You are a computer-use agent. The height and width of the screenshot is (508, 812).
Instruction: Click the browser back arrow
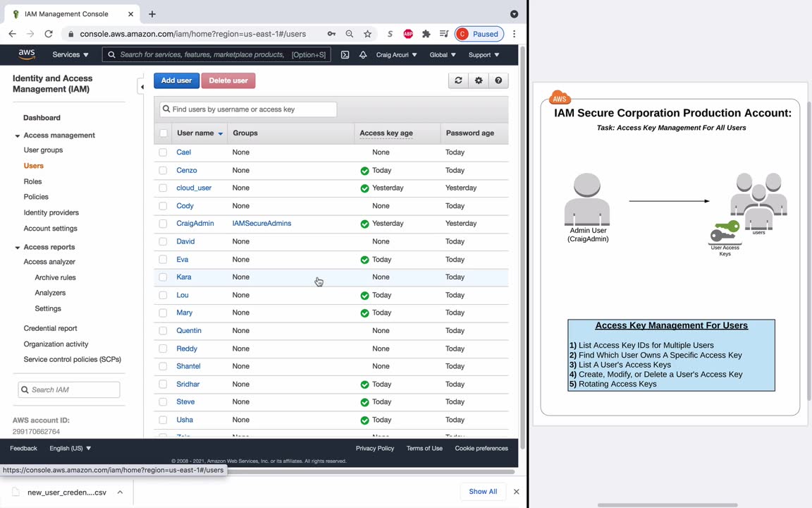[x=13, y=34]
